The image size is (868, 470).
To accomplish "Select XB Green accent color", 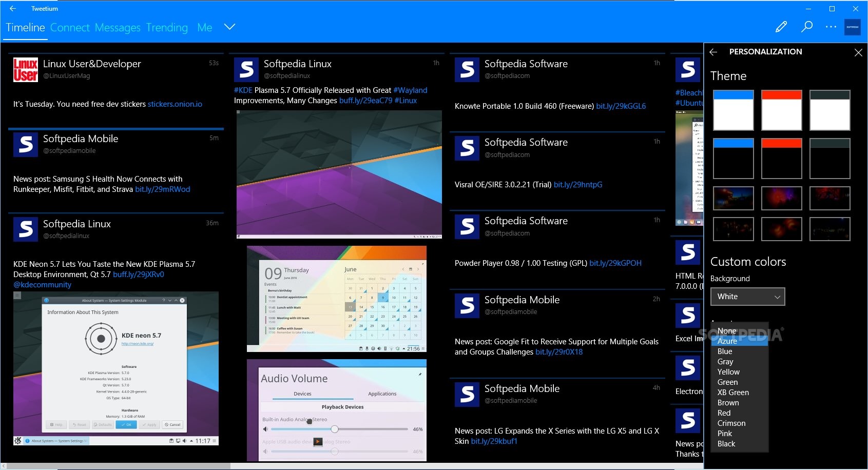I will click(739, 393).
